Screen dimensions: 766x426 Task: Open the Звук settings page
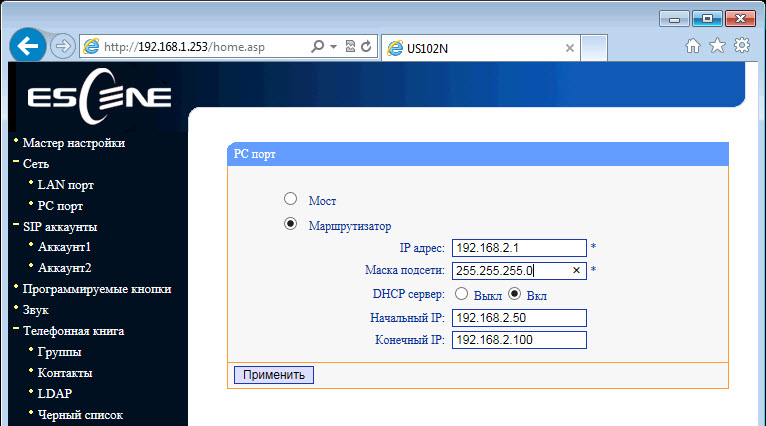pyautogui.click(x=36, y=310)
